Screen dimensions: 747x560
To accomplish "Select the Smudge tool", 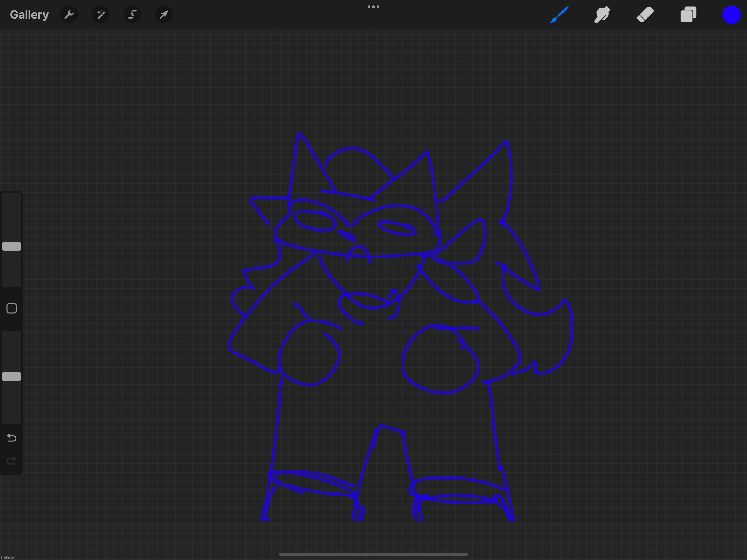I will (x=602, y=14).
